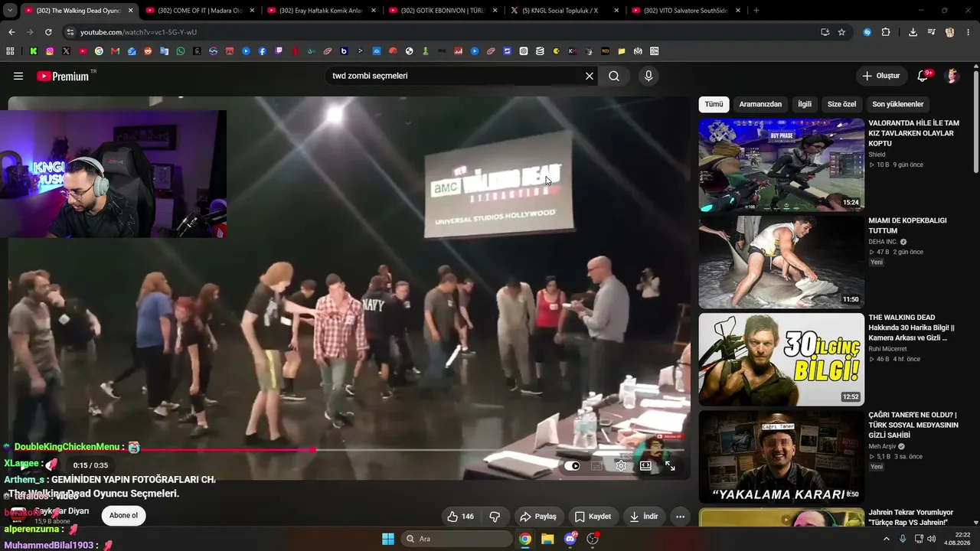Install app icon in address bar

click(x=825, y=32)
